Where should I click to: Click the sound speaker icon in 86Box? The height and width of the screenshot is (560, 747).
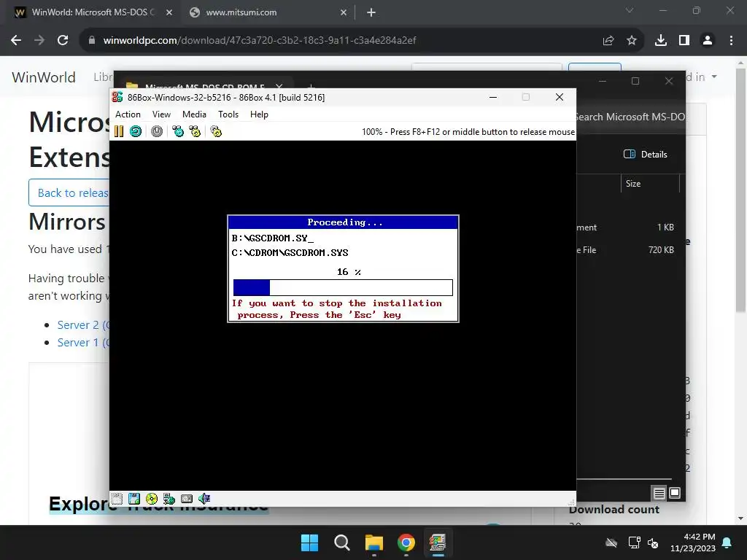coord(204,499)
